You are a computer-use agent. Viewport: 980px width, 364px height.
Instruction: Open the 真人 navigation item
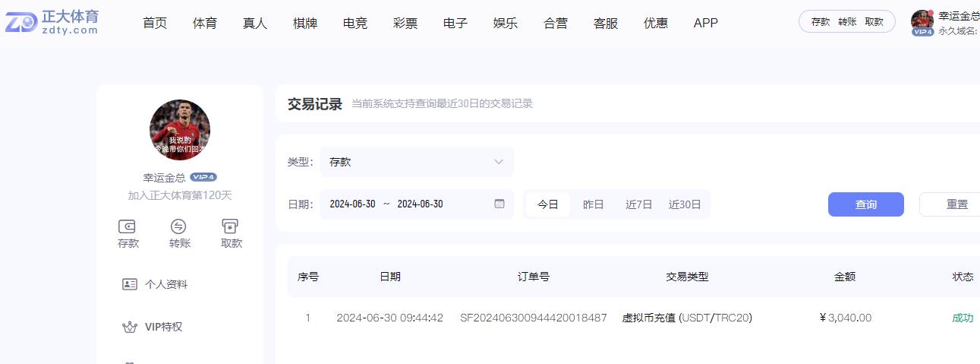(x=255, y=23)
